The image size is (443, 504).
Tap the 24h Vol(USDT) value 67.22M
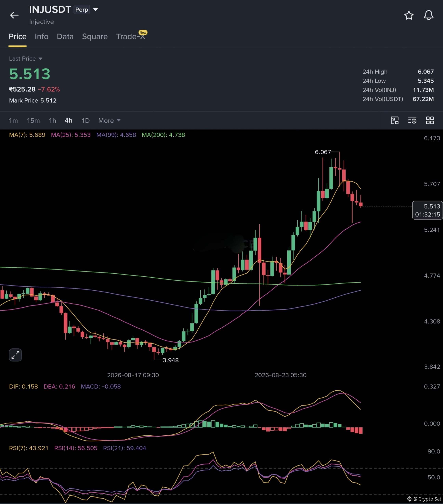click(x=423, y=99)
